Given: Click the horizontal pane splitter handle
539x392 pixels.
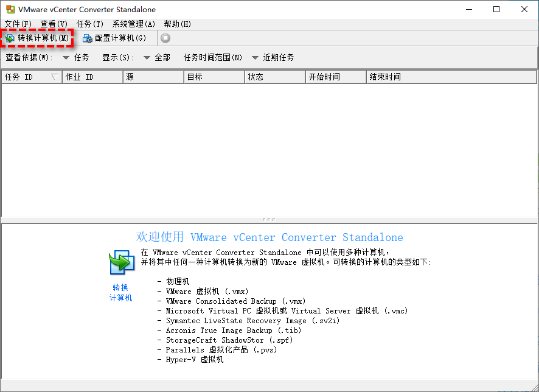Looking at the screenshot, I should (269, 219).
